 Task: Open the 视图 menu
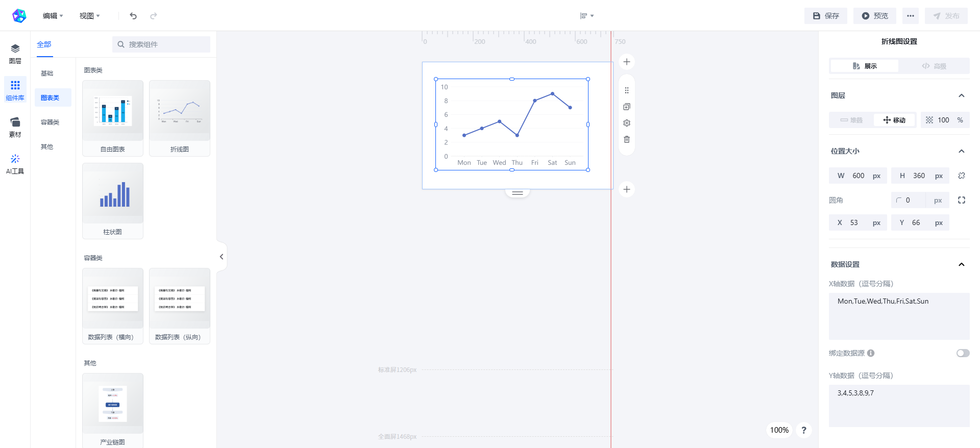click(x=89, y=16)
